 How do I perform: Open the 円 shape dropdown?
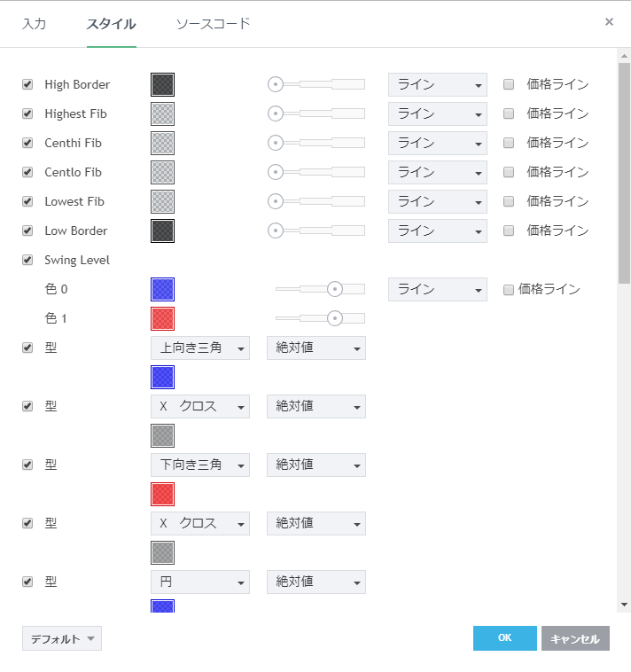coord(200,582)
